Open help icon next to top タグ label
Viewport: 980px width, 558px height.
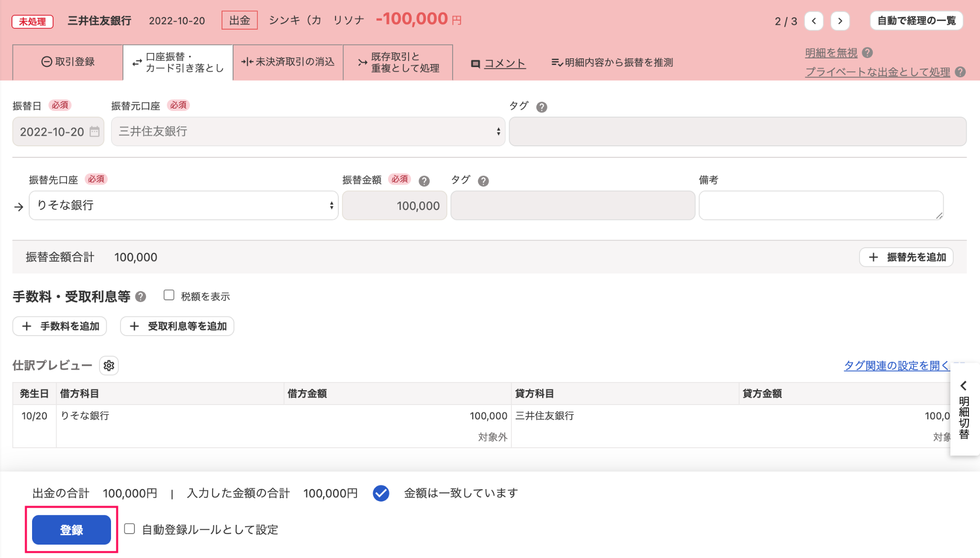[x=542, y=107]
